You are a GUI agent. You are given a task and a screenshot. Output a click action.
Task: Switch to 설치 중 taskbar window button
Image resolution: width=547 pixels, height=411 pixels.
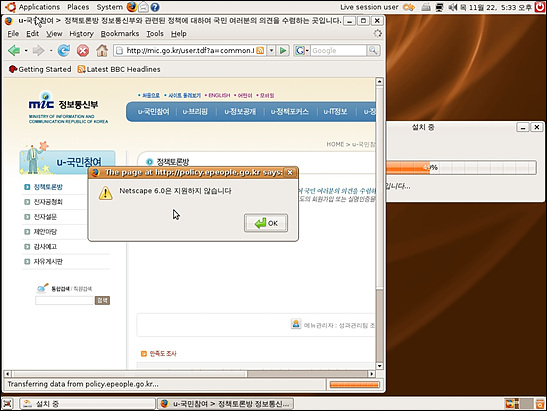click(87, 404)
